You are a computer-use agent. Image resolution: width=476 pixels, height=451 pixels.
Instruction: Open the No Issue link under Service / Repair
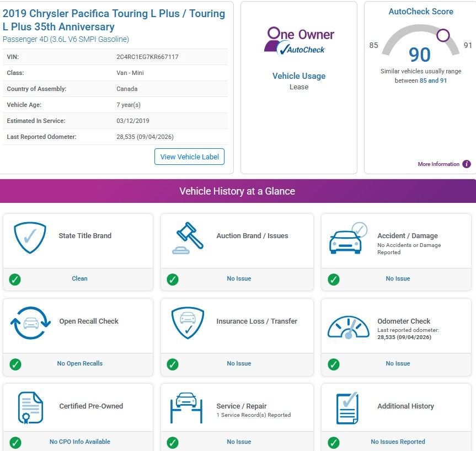pyautogui.click(x=239, y=442)
